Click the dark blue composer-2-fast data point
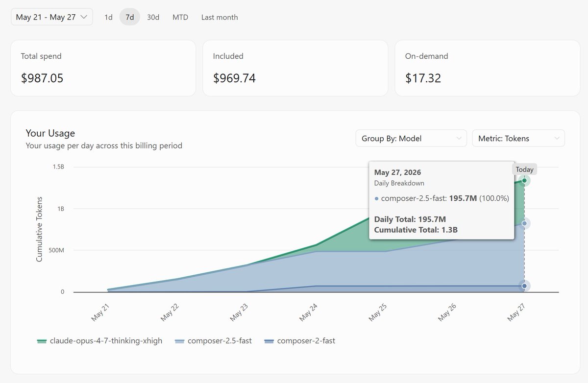This screenshot has width=588, height=383. click(x=524, y=286)
